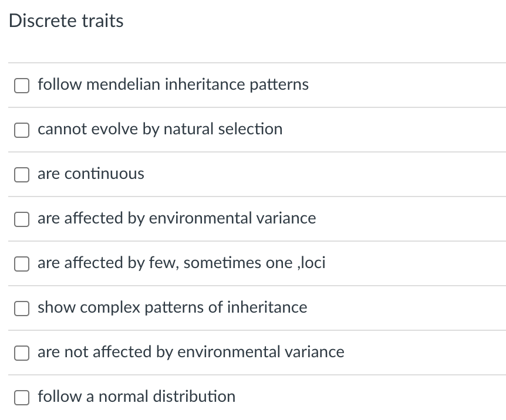The width and height of the screenshot is (506, 420).
Task: Click the "show complex patterns of inheritance" text
Action: [172, 307]
